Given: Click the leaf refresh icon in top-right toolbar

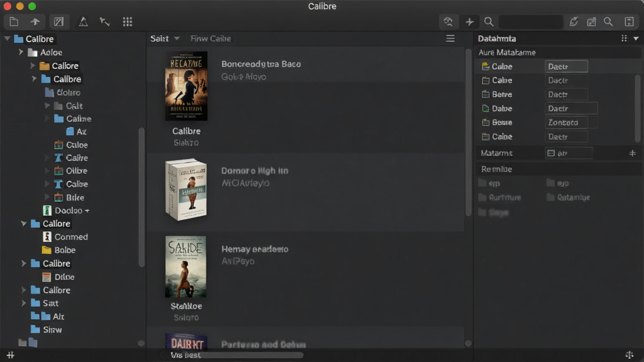Looking at the screenshot, I should coord(574,22).
